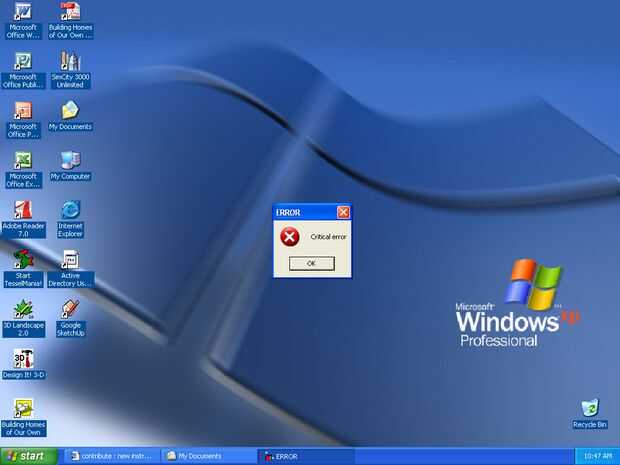Viewport: 620px width, 465px height.
Task: Close the ERROR dialog with the X
Action: (x=343, y=212)
